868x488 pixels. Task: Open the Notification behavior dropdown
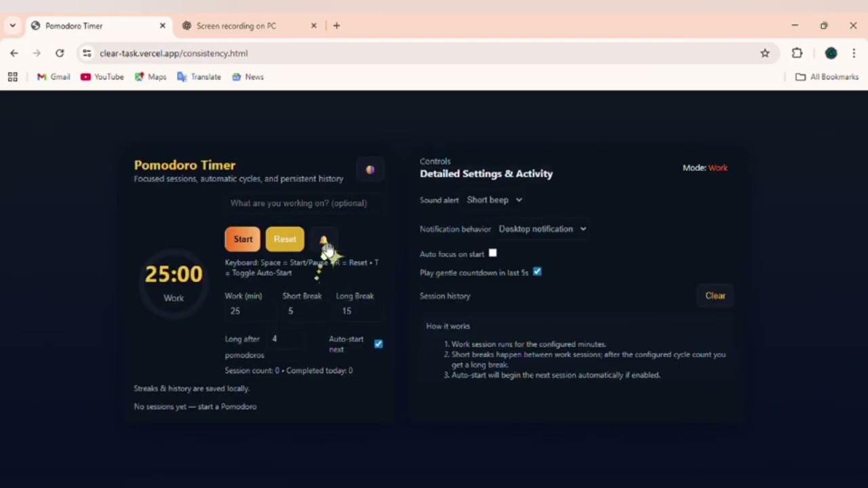coord(542,229)
